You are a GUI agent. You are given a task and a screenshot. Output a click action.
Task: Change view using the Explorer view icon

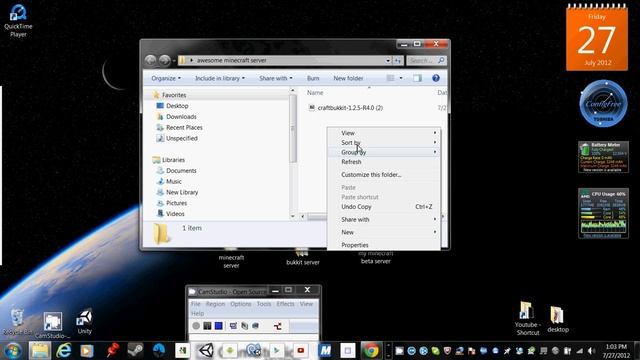coord(390,78)
